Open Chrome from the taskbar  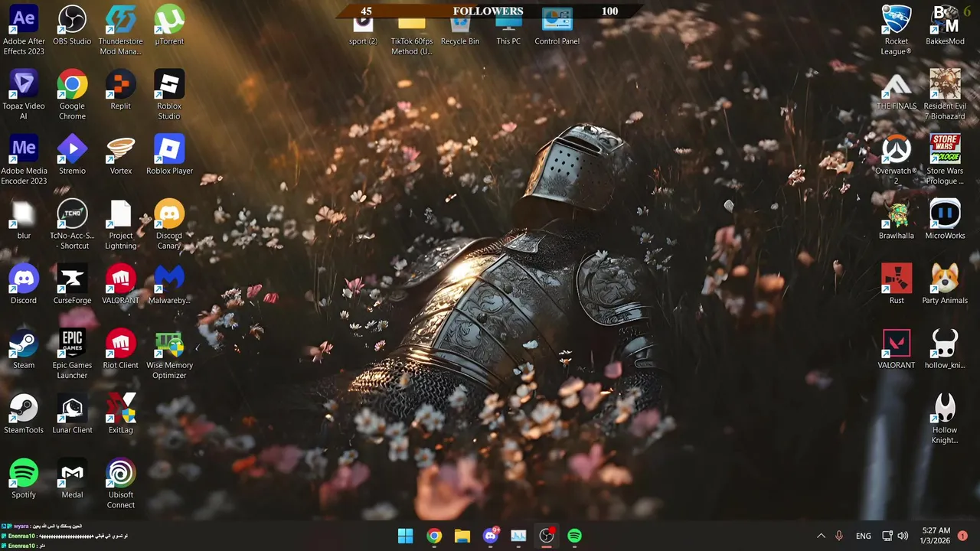coord(434,536)
